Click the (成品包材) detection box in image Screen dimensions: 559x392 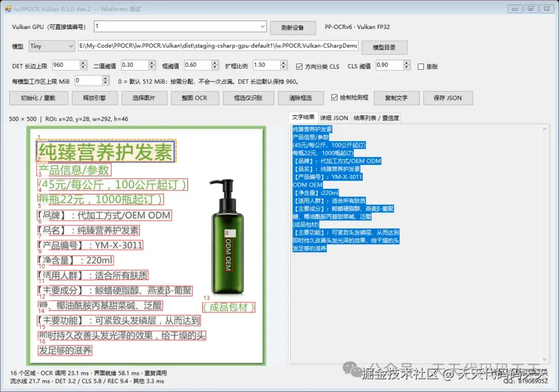pos(229,307)
